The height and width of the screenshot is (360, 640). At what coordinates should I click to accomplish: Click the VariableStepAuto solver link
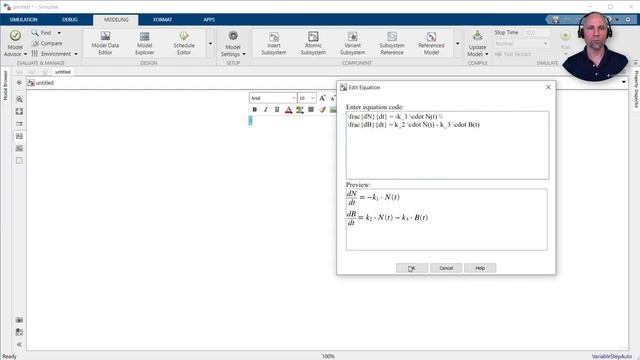611,356
